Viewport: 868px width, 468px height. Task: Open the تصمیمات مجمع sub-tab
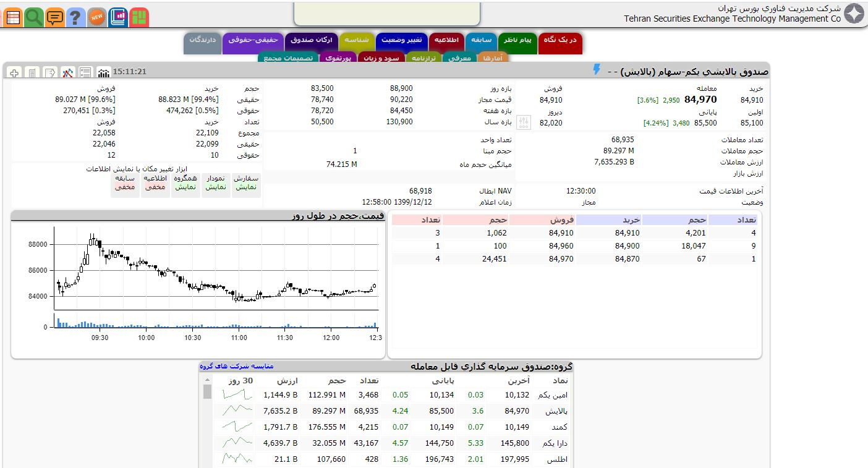click(x=288, y=58)
